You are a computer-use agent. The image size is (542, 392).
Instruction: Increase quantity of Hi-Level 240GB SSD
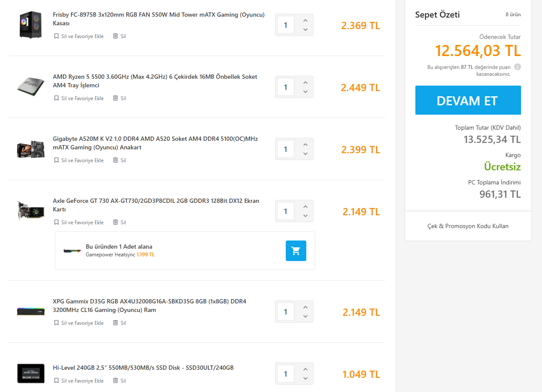(305, 369)
